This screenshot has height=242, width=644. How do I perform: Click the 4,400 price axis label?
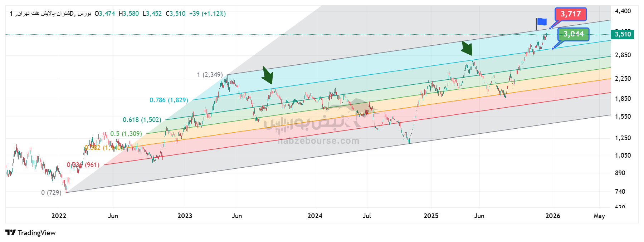click(623, 11)
